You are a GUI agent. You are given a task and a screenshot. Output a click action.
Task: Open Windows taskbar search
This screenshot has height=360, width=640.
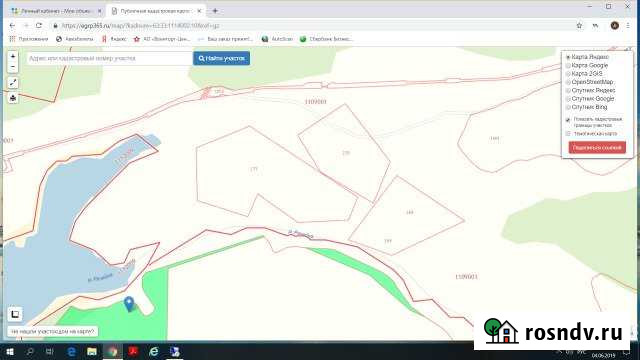point(30,351)
